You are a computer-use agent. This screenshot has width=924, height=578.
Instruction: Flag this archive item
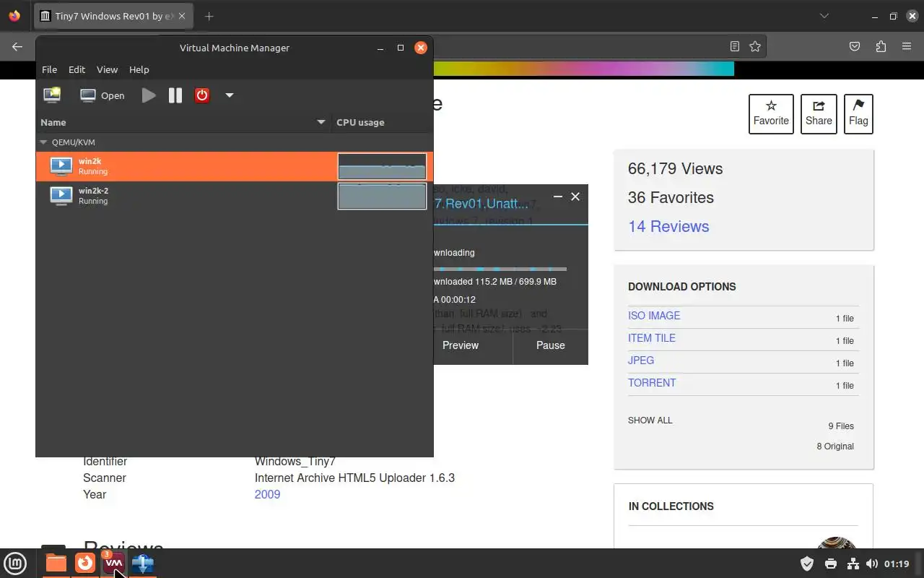858,114
